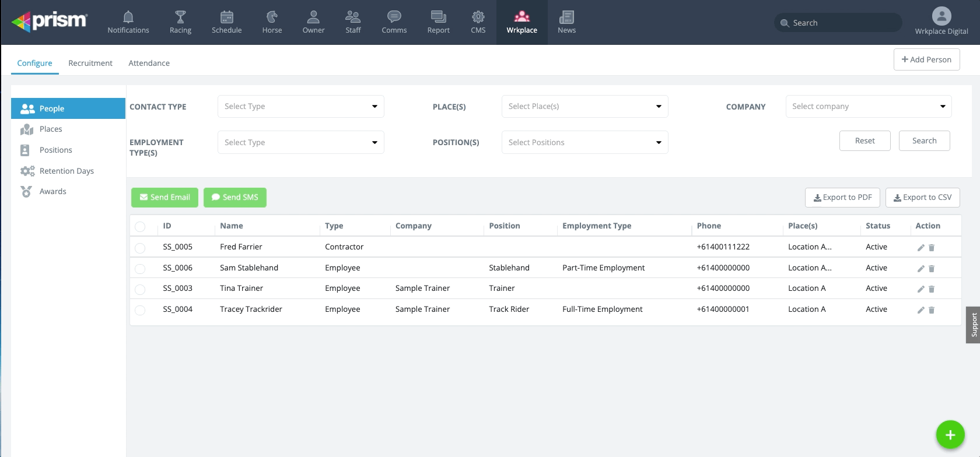Toggle the select-all checkbox in header
The width and height of the screenshot is (980, 457).
coord(140,227)
